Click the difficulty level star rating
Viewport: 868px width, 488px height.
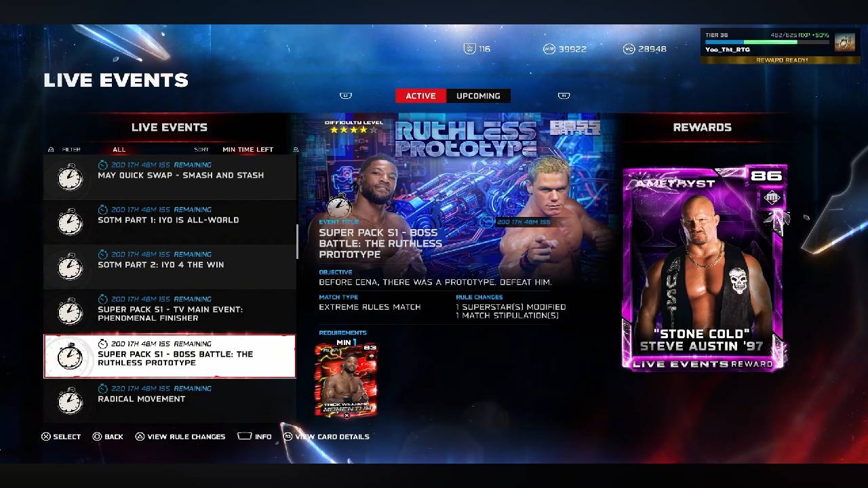(353, 130)
